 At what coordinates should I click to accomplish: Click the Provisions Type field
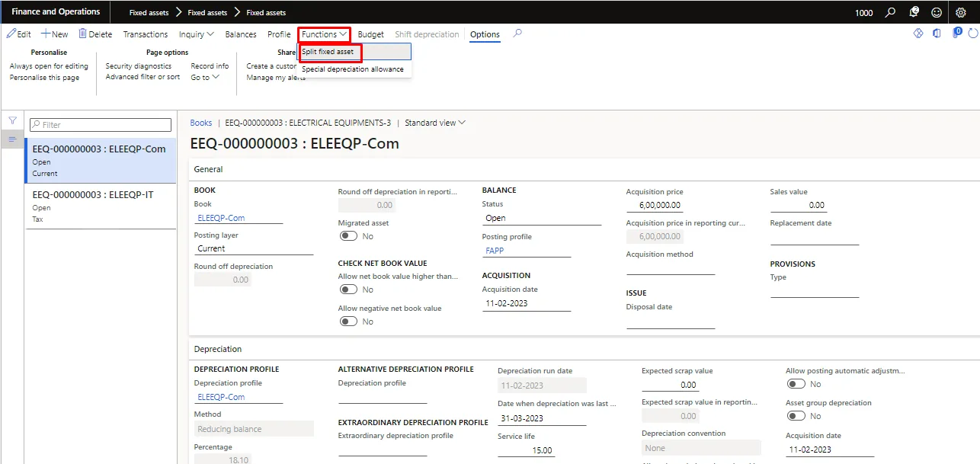(815, 291)
